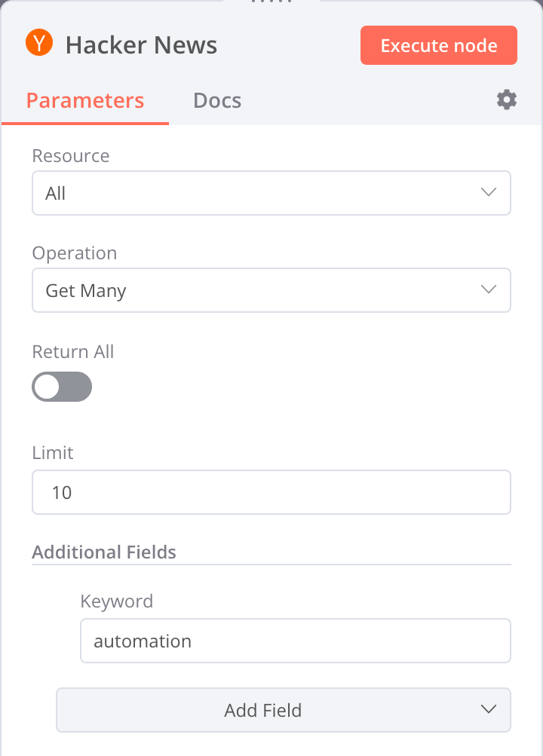
Task: Click the Resource field showing All
Action: coord(271,193)
